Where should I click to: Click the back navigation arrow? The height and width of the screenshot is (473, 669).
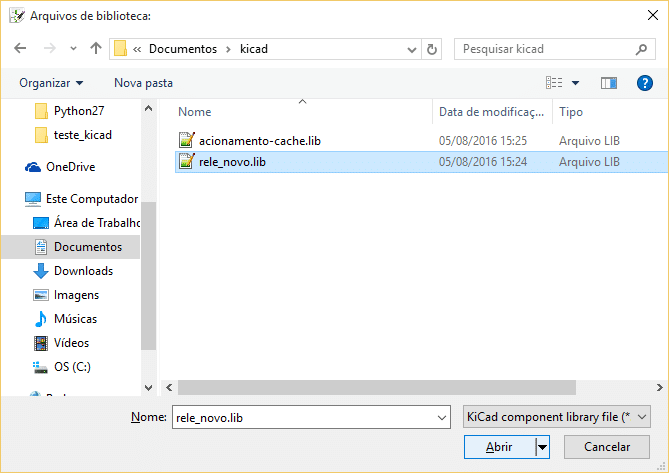pyautogui.click(x=22, y=48)
